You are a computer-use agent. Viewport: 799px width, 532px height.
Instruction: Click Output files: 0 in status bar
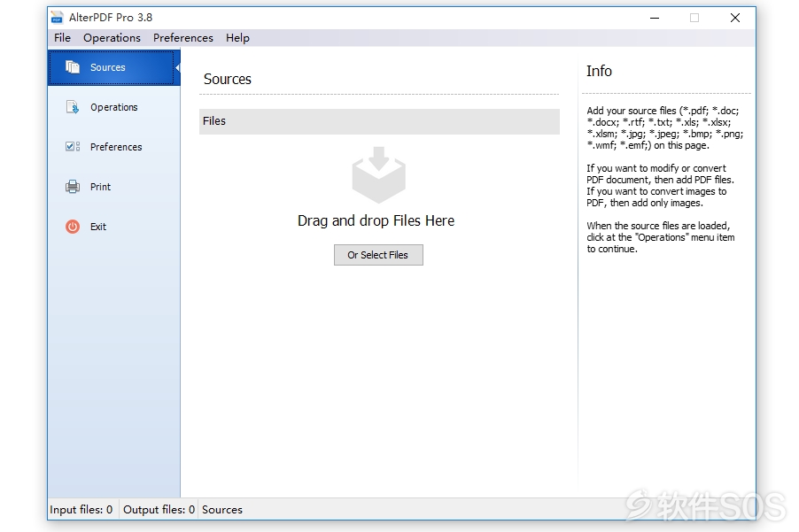159,509
